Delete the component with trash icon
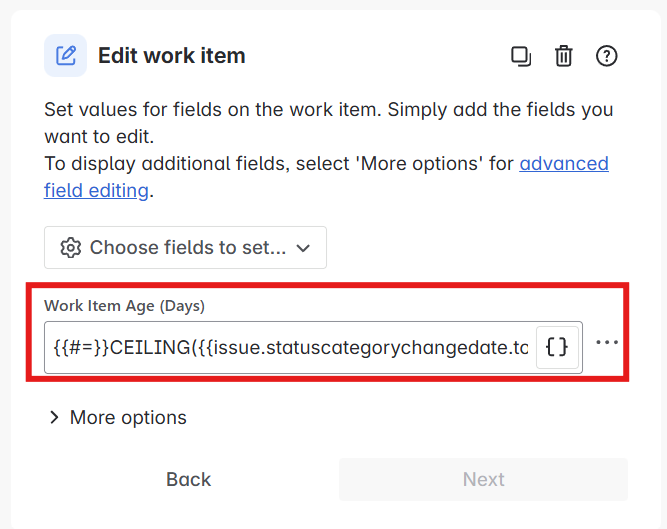The image size is (667, 529). click(x=564, y=56)
